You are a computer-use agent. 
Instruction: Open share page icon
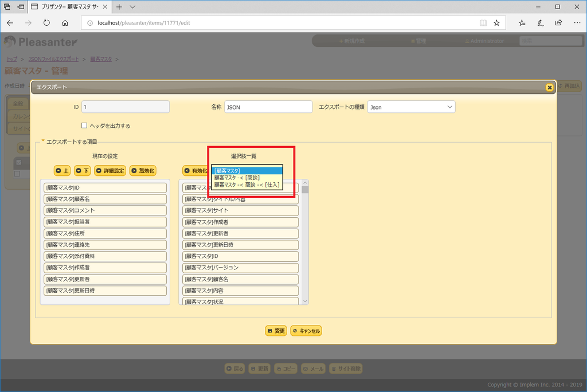558,23
